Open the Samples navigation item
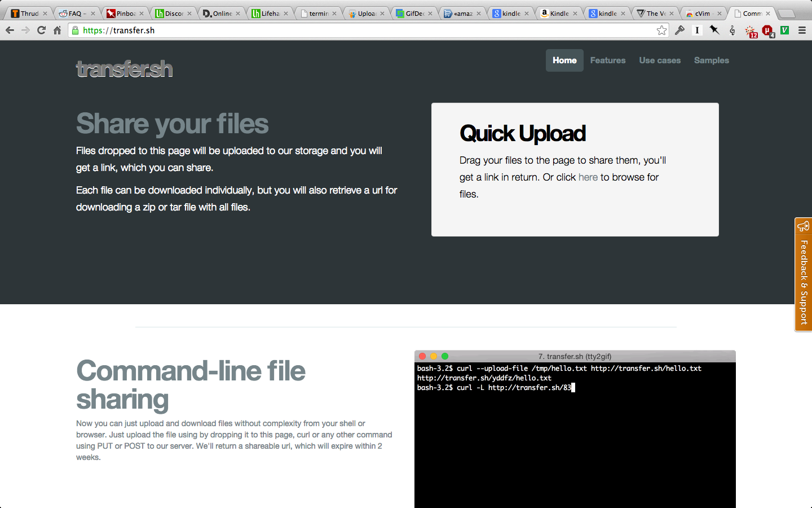Image resolution: width=812 pixels, height=508 pixels. click(712, 60)
